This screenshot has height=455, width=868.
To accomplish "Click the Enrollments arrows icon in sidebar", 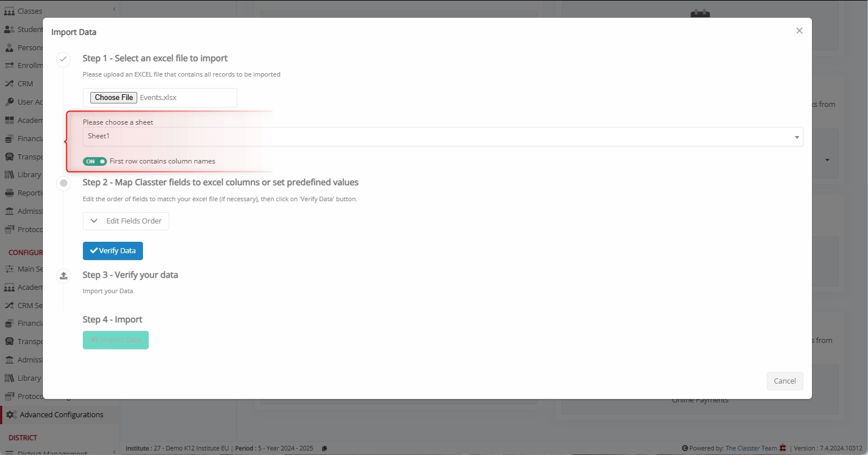I will click(x=9, y=66).
